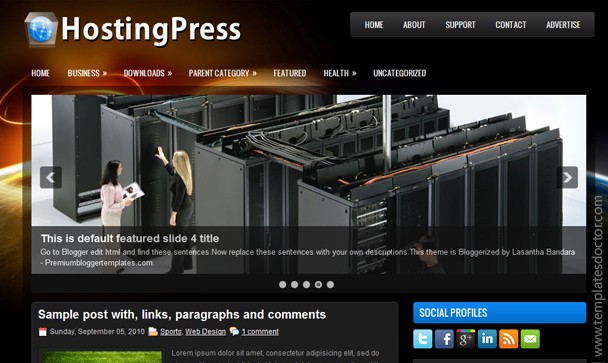Image resolution: width=608 pixels, height=363 pixels.
Task: Click the featured slide 4 title
Action: (x=130, y=238)
